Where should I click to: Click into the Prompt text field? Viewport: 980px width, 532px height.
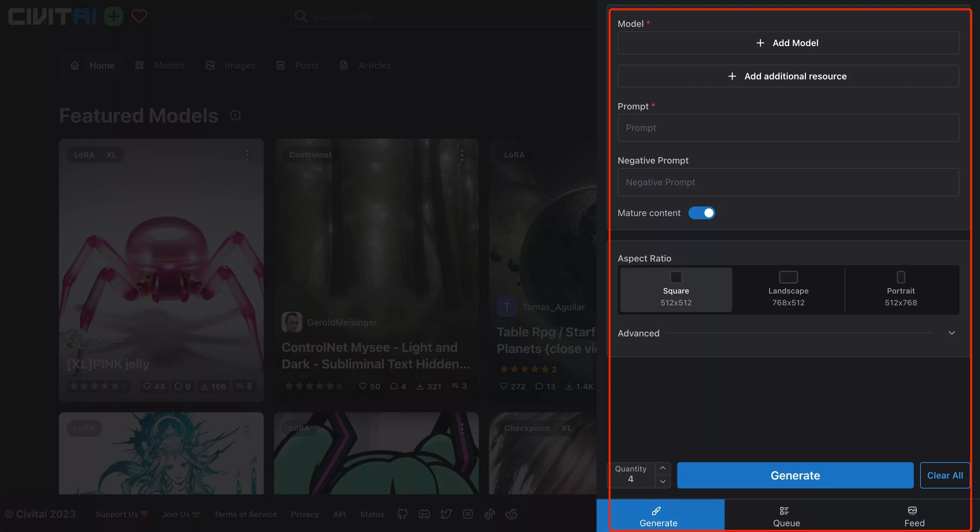(788, 128)
